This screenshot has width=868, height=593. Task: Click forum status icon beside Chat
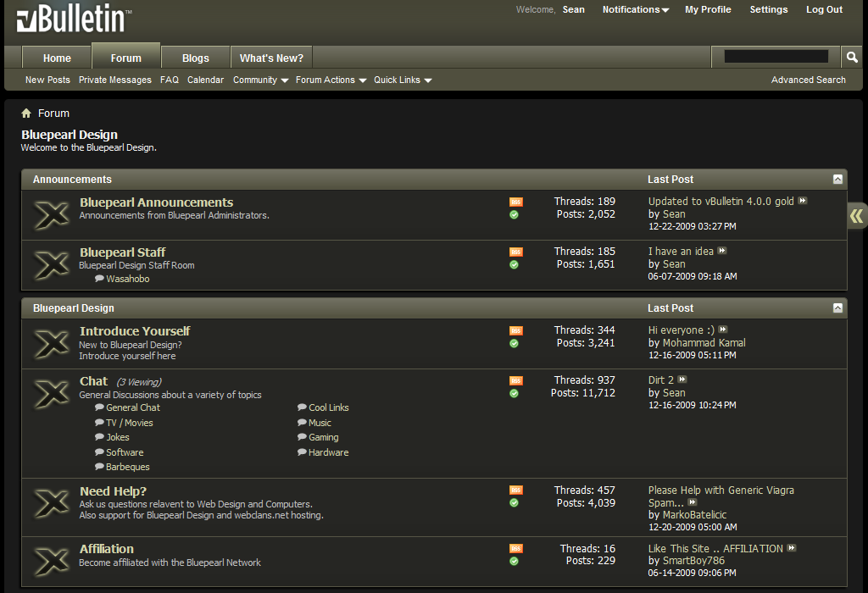pyautogui.click(x=52, y=393)
